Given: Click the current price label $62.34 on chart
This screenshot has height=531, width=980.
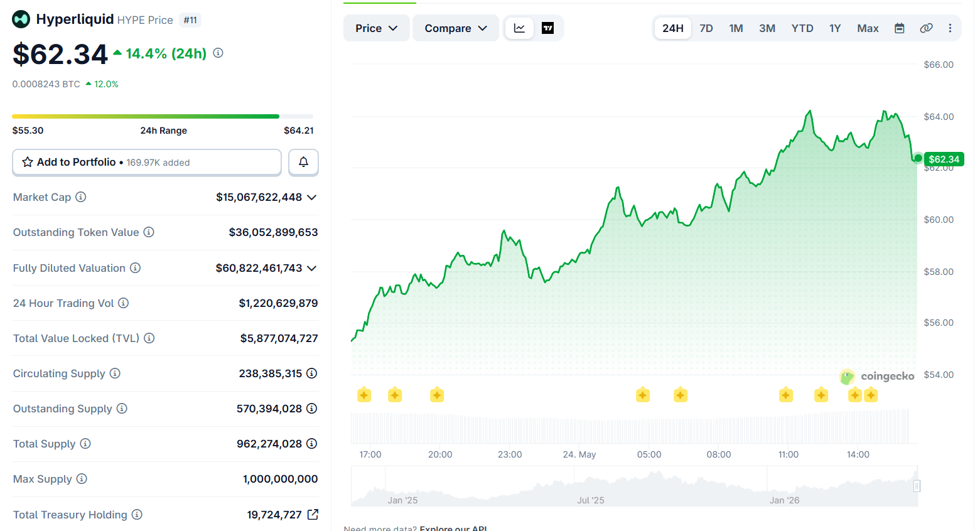Looking at the screenshot, I should pos(944,159).
